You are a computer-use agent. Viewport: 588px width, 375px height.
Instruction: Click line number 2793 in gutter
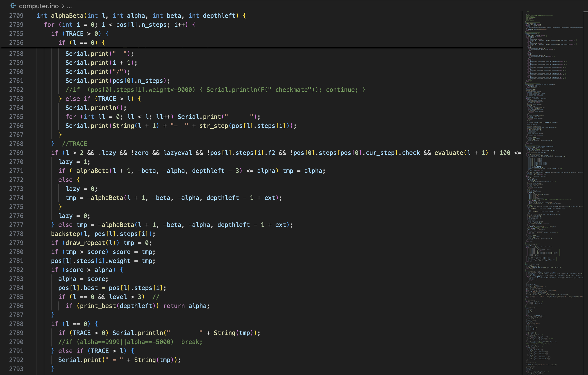point(16,369)
